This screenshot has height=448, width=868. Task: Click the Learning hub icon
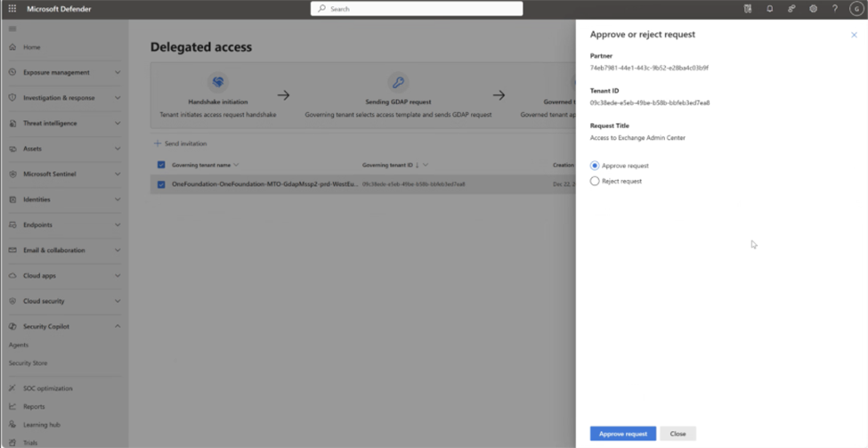[12, 425]
